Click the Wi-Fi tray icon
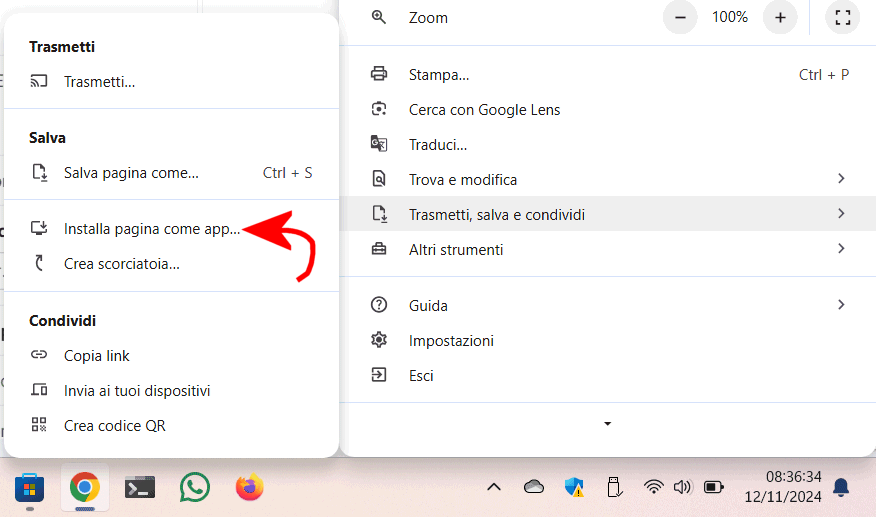The image size is (876, 517). point(653,487)
